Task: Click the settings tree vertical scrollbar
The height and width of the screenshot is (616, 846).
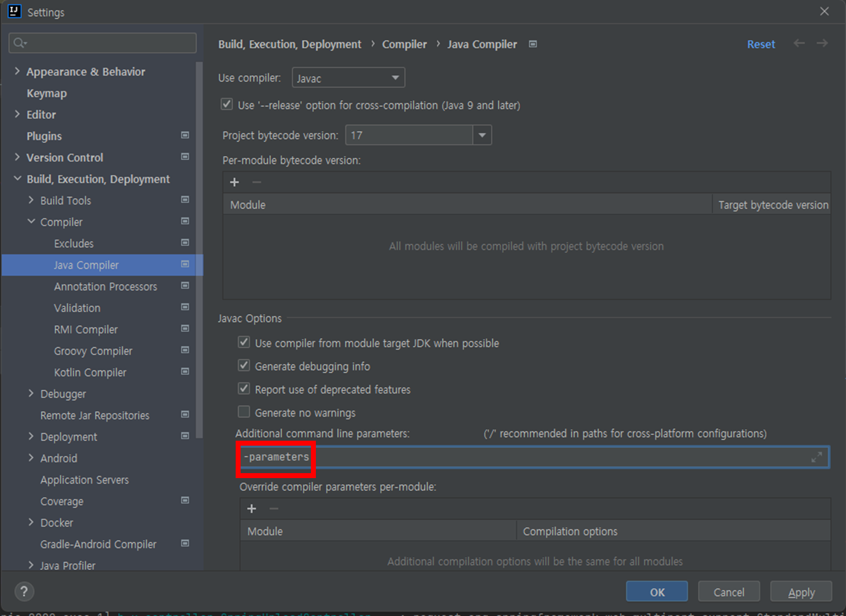Action: [199, 250]
